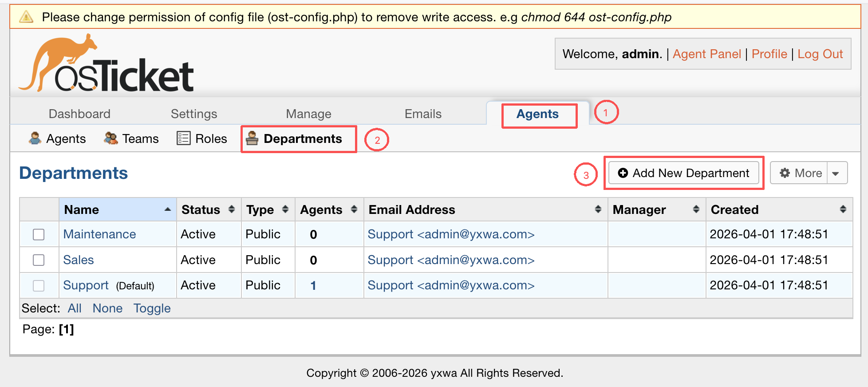868x387 pixels.
Task: Click the warning triangle icon in banner
Action: coord(26,17)
